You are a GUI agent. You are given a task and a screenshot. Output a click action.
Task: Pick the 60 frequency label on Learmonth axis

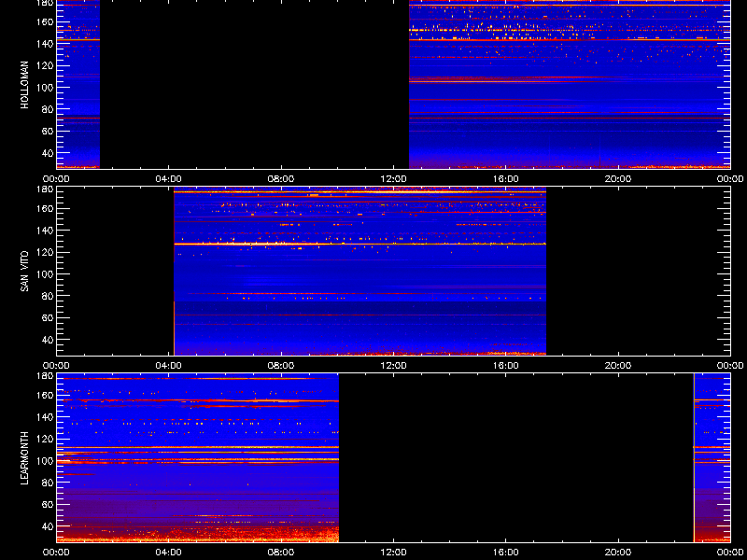49,504
